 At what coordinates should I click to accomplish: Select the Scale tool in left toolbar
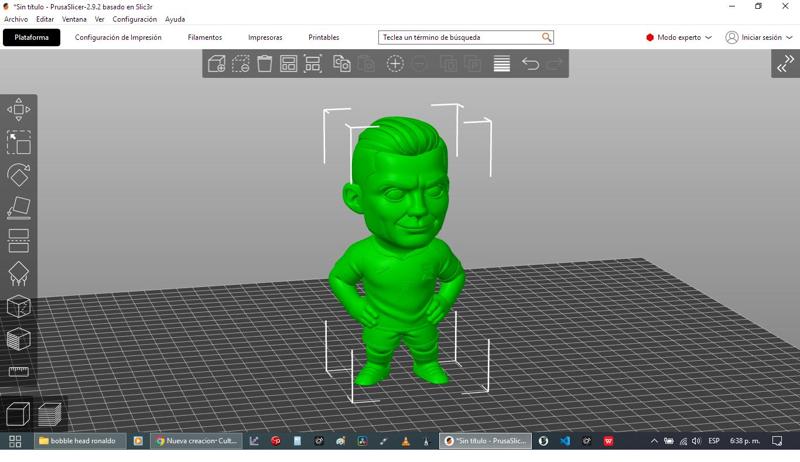(18, 142)
